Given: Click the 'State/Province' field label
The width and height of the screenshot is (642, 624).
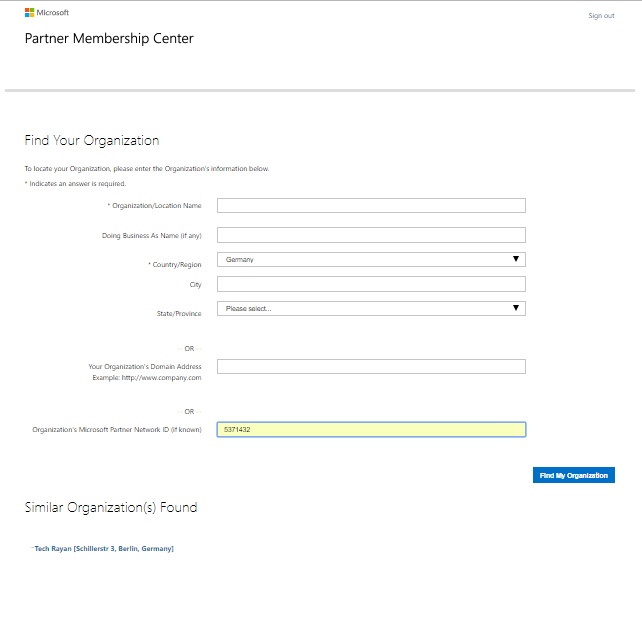Looking at the screenshot, I should click(x=179, y=313).
